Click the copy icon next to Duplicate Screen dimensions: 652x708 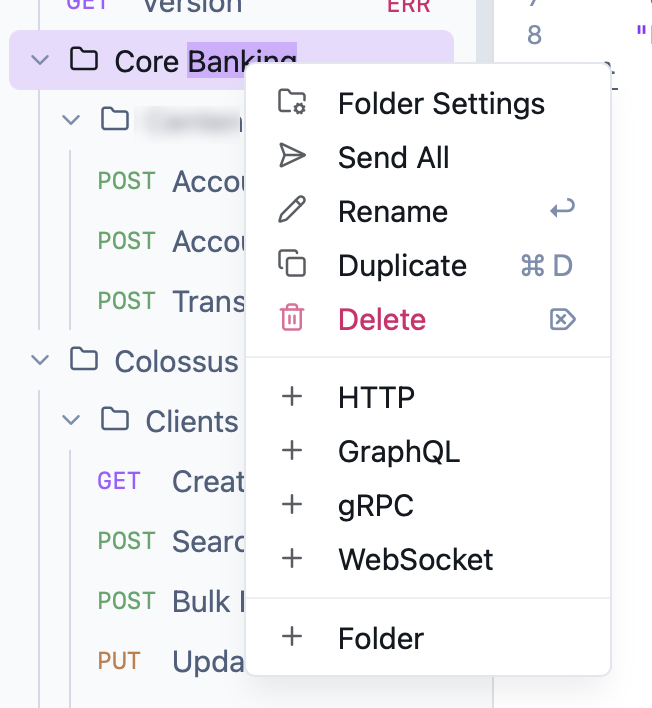pos(292,263)
